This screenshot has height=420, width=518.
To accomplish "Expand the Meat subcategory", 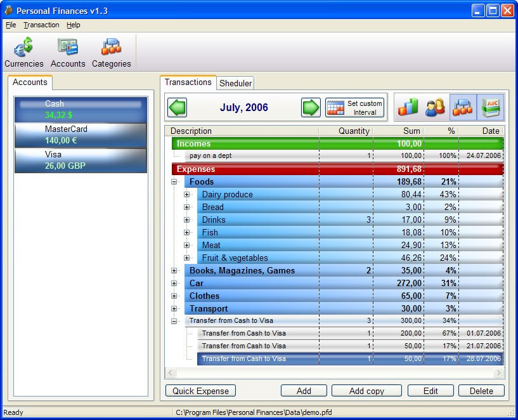I will (x=186, y=245).
